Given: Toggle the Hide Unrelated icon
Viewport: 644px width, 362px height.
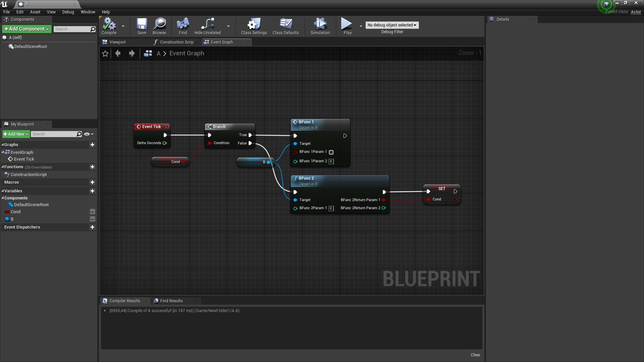Looking at the screenshot, I should tap(208, 24).
